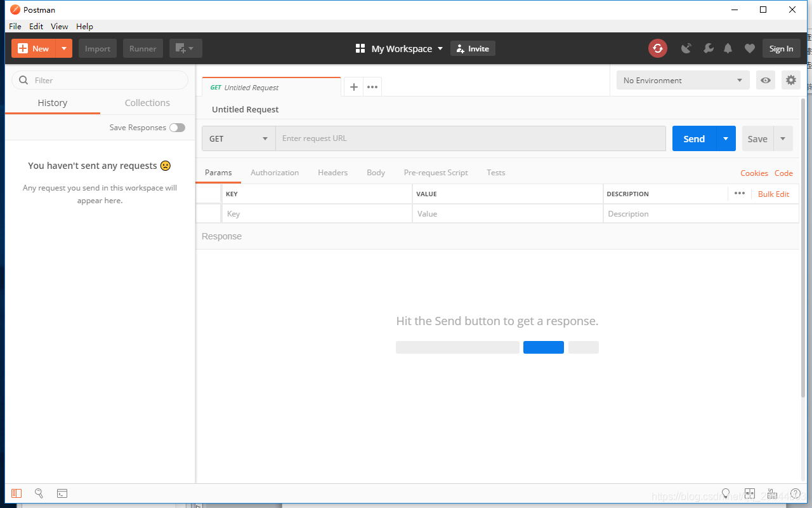
Task: Click the environment quick look eye icon
Action: 766,80
